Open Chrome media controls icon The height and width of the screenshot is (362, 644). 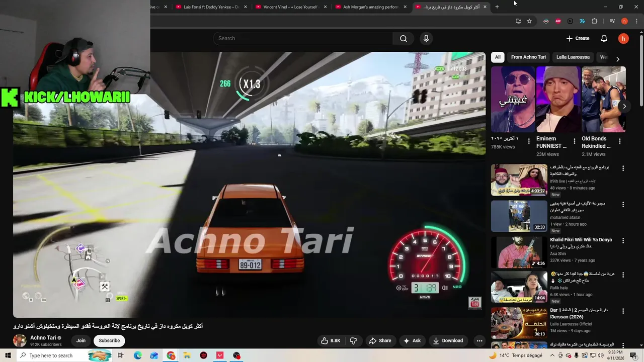612,21
